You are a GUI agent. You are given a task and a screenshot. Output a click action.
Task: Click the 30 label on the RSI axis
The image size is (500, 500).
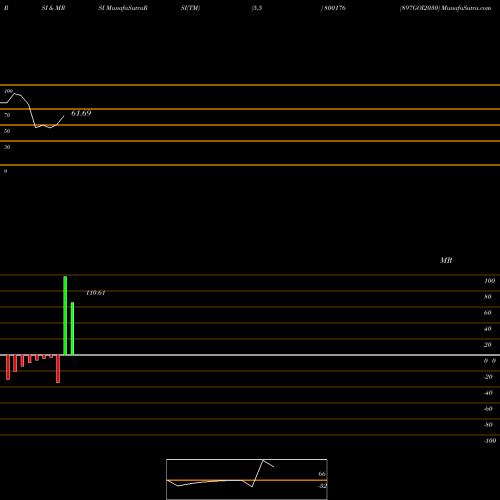pos(7,147)
